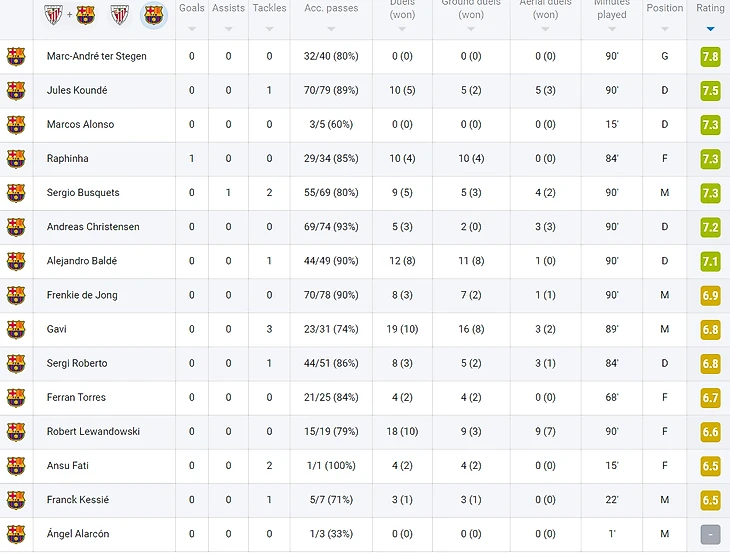Select the Barcelona-only team filter crest
The image size is (730, 554).
click(x=153, y=14)
